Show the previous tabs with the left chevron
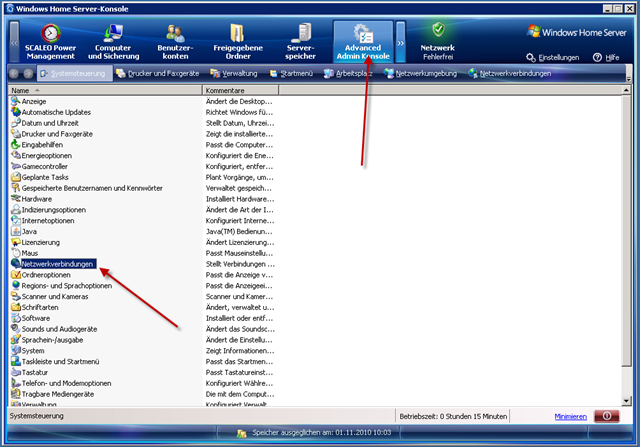The image size is (640, 447). pyautogui.click(x=14, y=42)
